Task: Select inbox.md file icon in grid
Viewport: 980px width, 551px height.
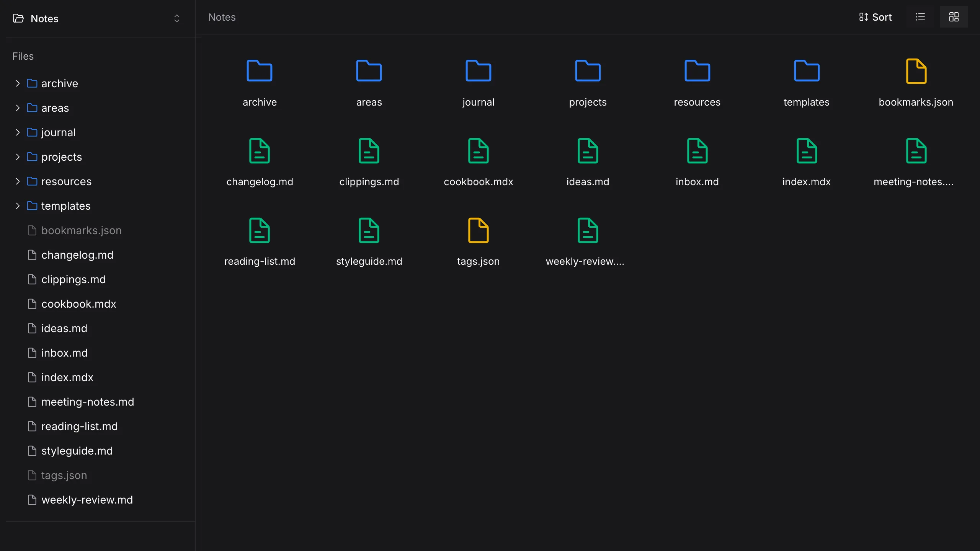Action: click(697, 151)
